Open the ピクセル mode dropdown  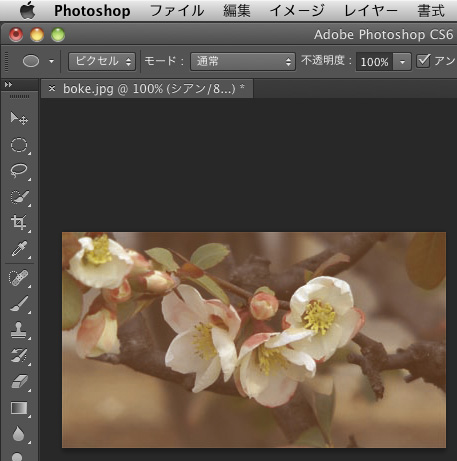point(102,61)
